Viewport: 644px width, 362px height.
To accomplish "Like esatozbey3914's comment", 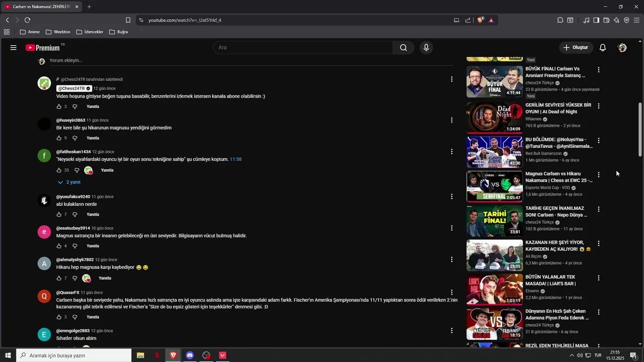I will (59, 246).
